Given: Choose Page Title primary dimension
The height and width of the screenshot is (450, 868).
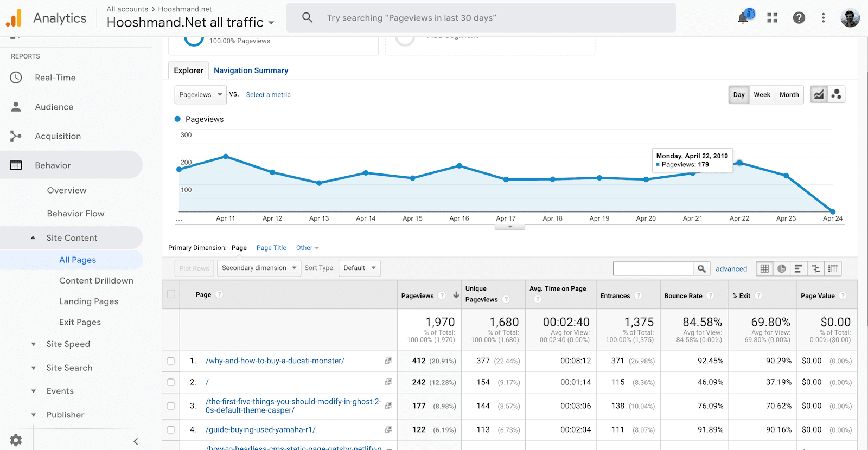Looking at the screenshot, I should pyautogui.click(x=271, y=248).
